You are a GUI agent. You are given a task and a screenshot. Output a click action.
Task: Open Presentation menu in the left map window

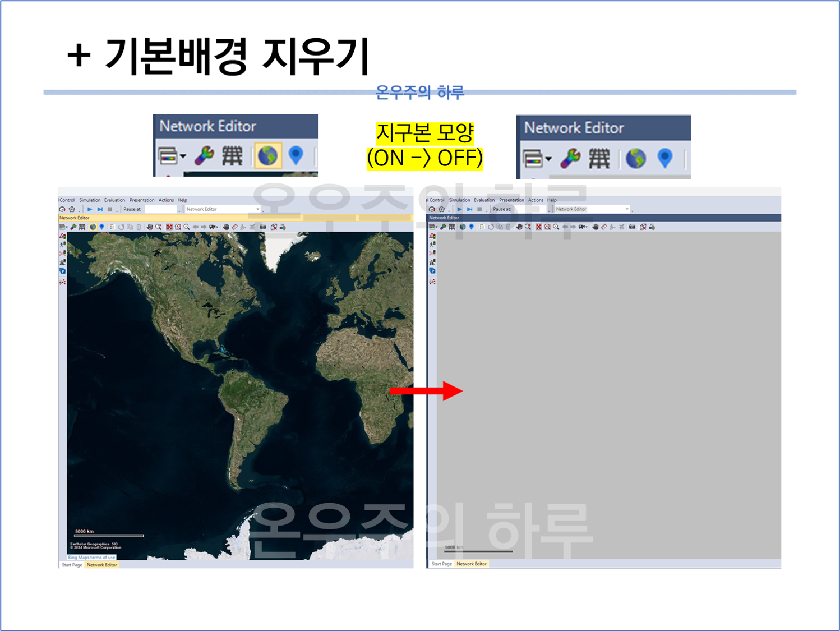(x=142, y=200)
